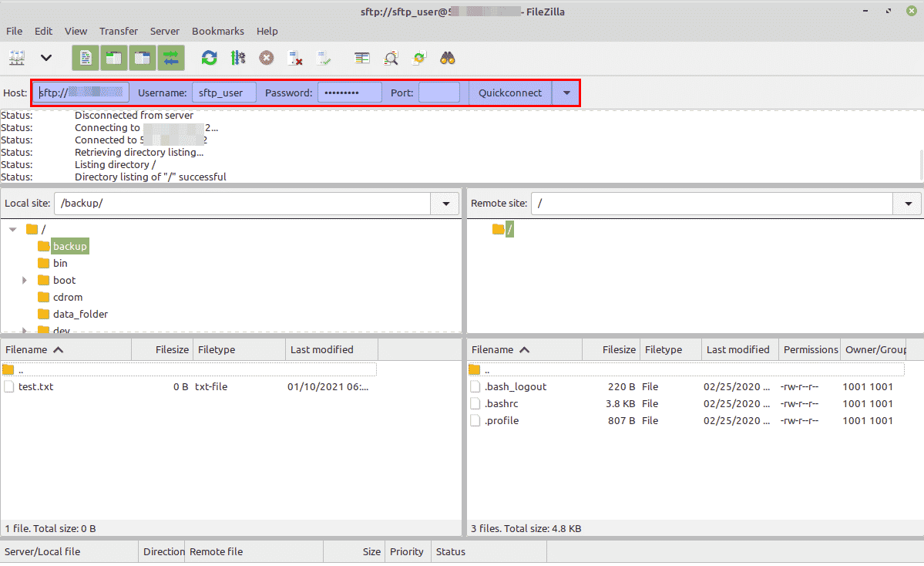Image resolution: width=924 pixels, height=566 pixels.
Task: Open the Remote site path dropdown
Action: [907, 203]
